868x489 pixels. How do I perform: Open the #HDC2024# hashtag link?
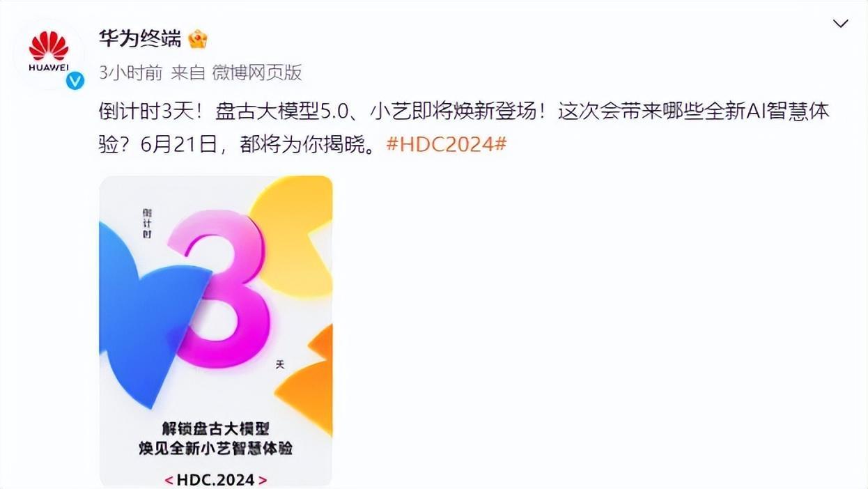click(x=446, y=144)
